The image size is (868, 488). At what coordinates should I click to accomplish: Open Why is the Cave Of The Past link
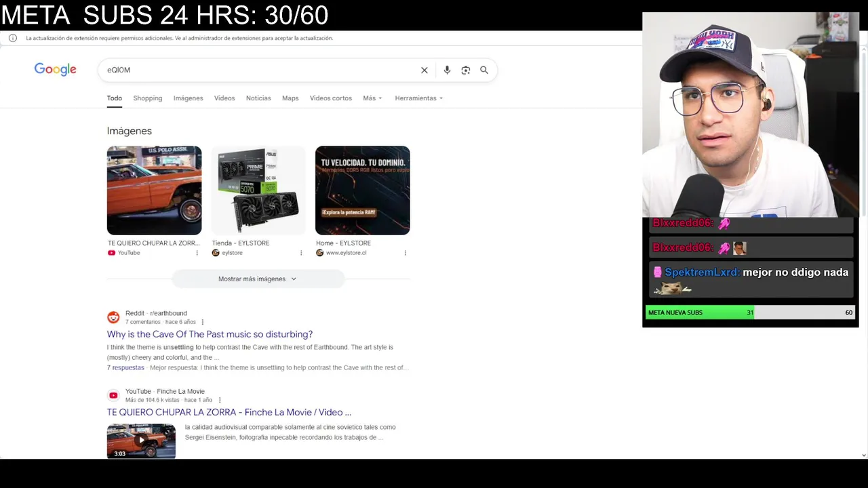coord(210,334)
